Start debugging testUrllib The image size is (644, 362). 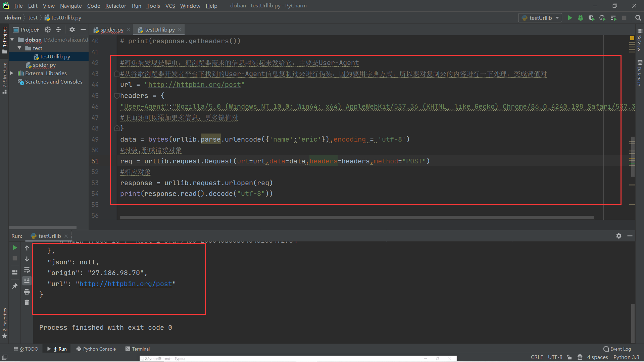(581, 18)
